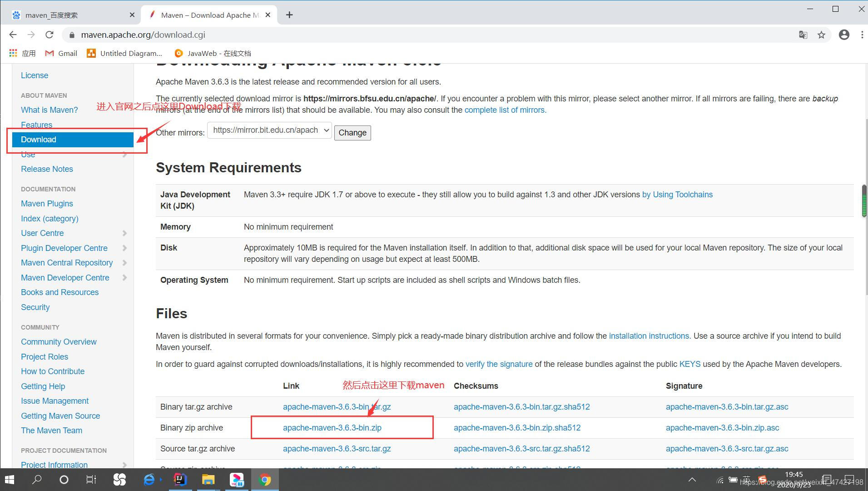Expand Project Information submenu arrow

pos(124,465)
